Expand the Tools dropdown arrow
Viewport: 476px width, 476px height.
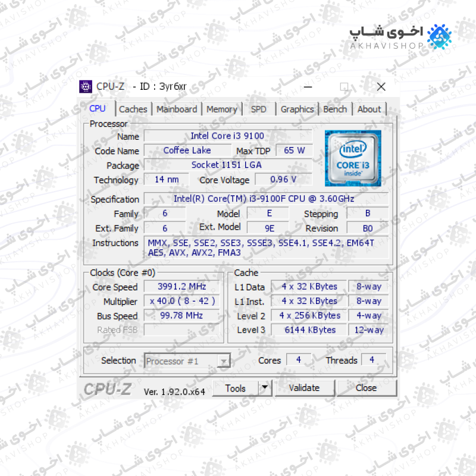coord(265,387)
